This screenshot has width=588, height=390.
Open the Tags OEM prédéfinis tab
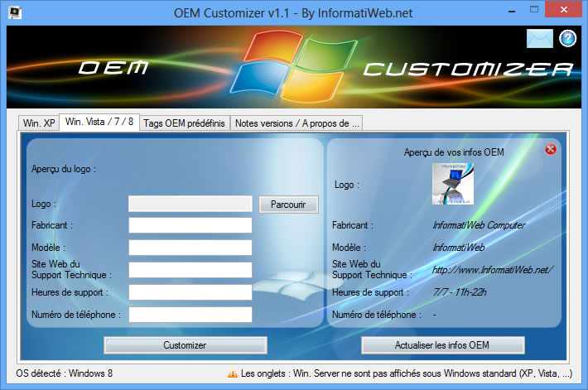pos(184,123)
